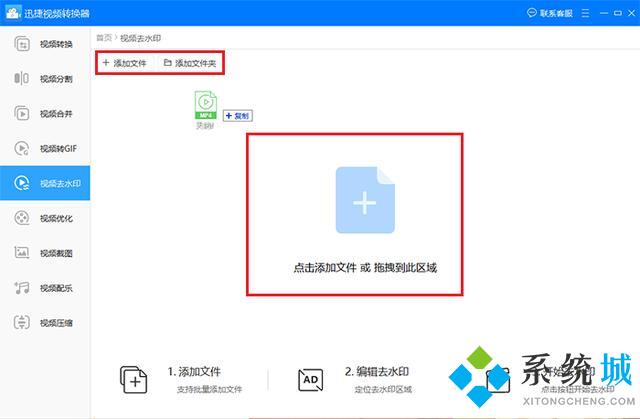Click the 联系客服 contact button
Image resolution: width=640 pixels, height=419 pixels.
pos(550,13)
